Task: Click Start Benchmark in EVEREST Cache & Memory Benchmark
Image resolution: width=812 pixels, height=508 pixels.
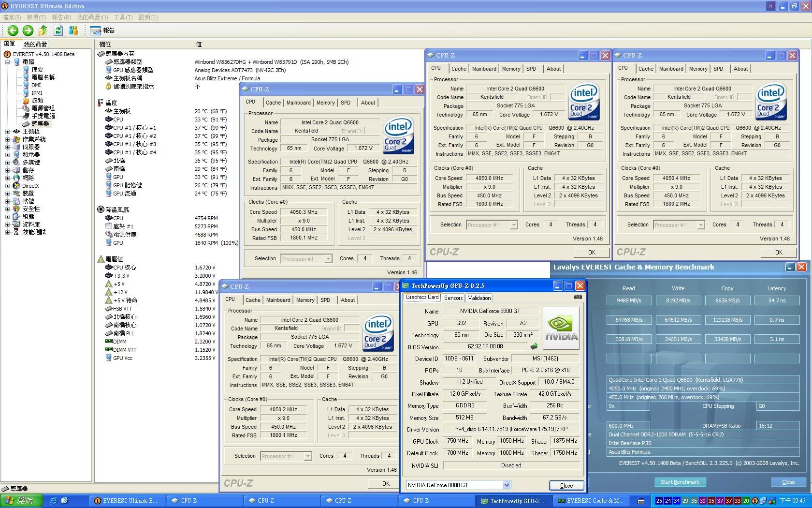Action: (x=680, y=482)
